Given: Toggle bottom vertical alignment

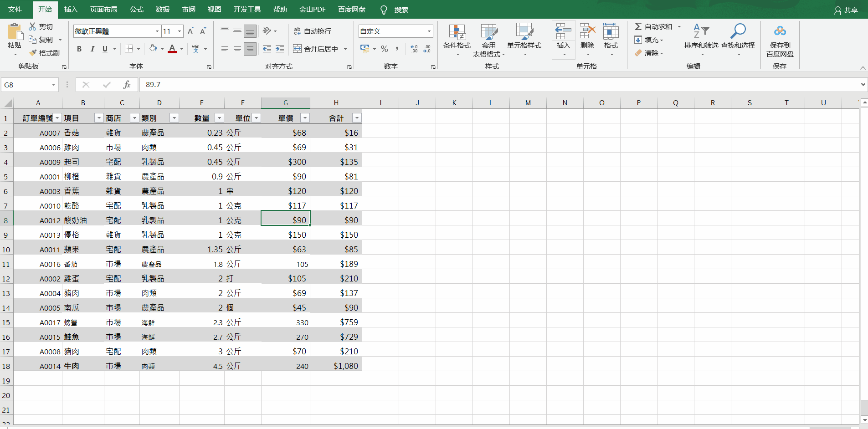Looking at the screenshot, I should 250,31.
